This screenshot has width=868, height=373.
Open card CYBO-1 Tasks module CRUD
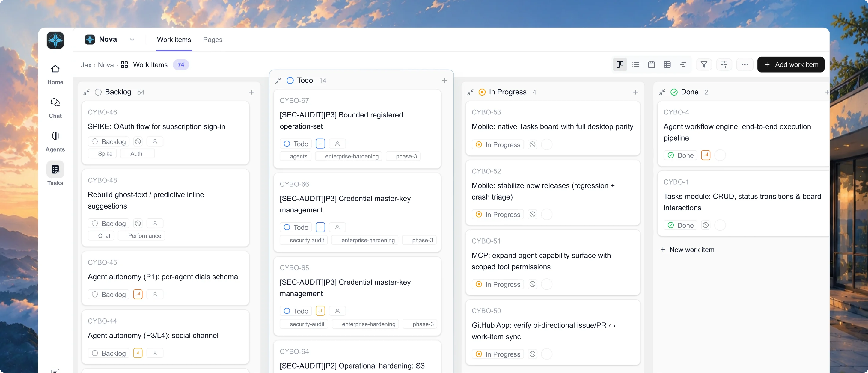click(743, 203)
